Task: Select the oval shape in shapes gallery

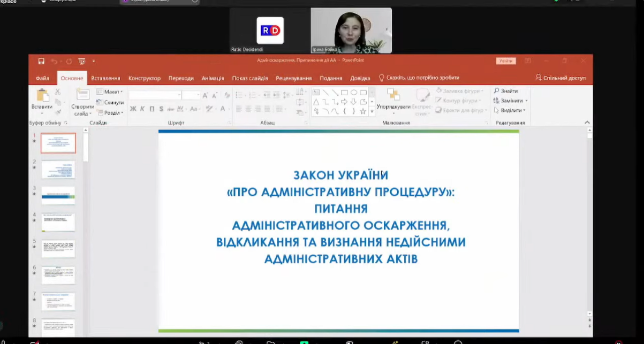Action: click(x=354, y=93)
